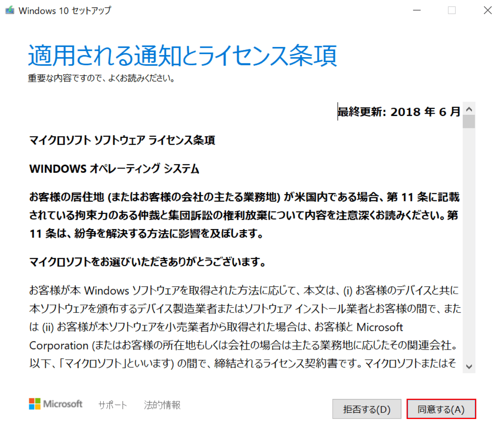
Task: Click the Microsoft logo in the footer
Action: point(56,404)
